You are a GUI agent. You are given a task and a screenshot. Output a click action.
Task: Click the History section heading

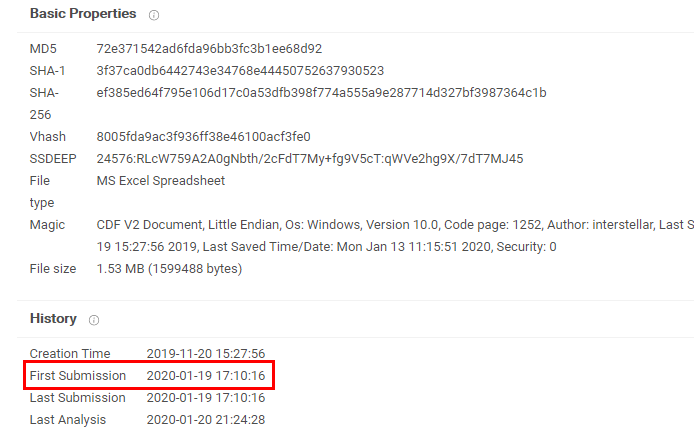pyautogui.click(x=53, y=319)
